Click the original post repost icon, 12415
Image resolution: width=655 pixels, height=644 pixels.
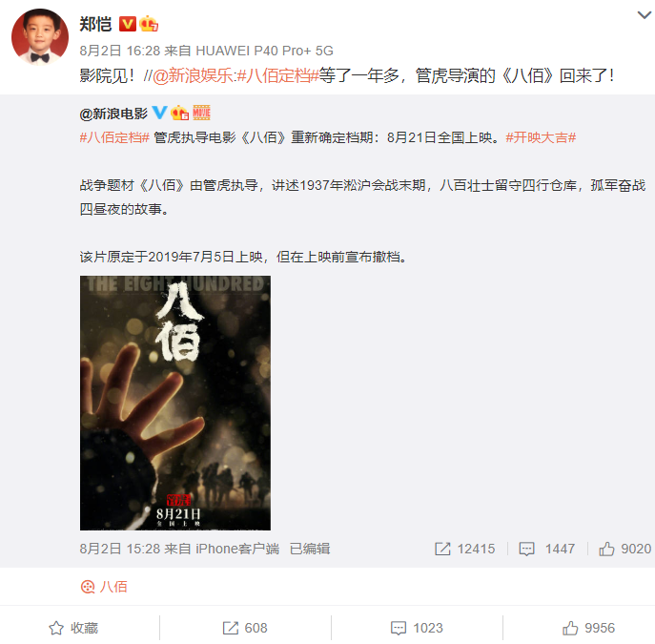coord(464,549)
